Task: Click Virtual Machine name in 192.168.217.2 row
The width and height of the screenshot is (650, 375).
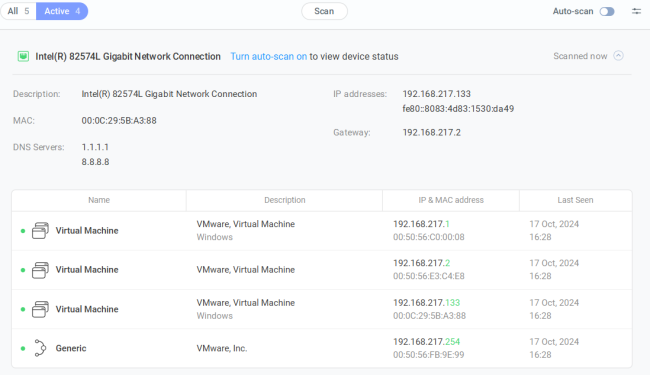Action: pos(87,270)
